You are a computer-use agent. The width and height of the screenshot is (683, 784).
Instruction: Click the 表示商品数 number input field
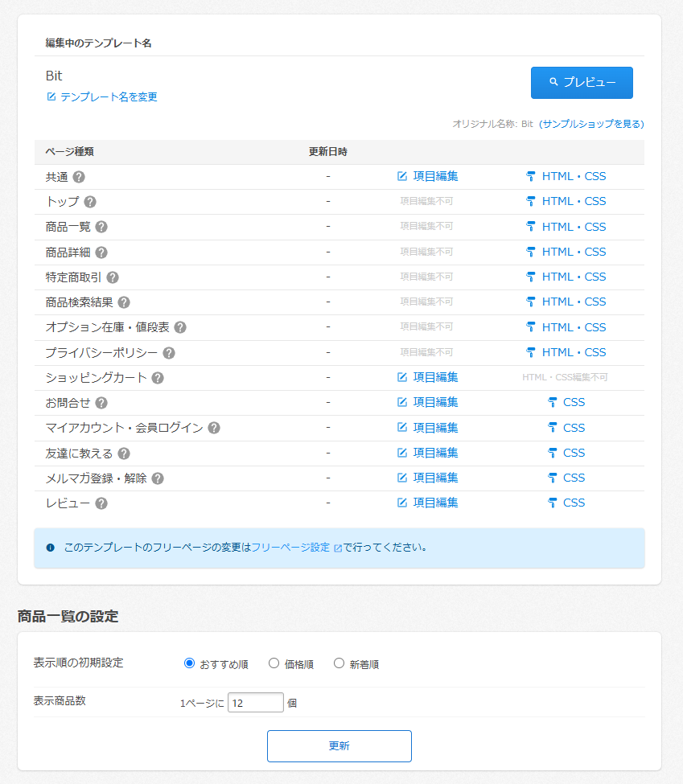pos(255,702)
